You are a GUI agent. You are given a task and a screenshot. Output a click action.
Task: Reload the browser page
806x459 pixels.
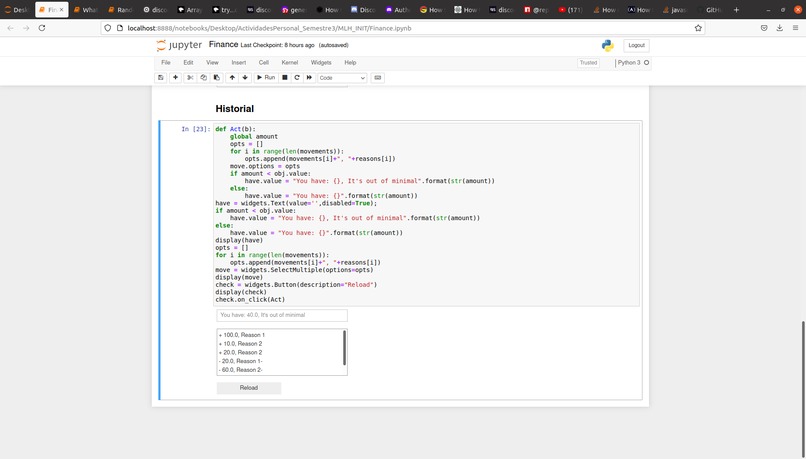point(42,28)
